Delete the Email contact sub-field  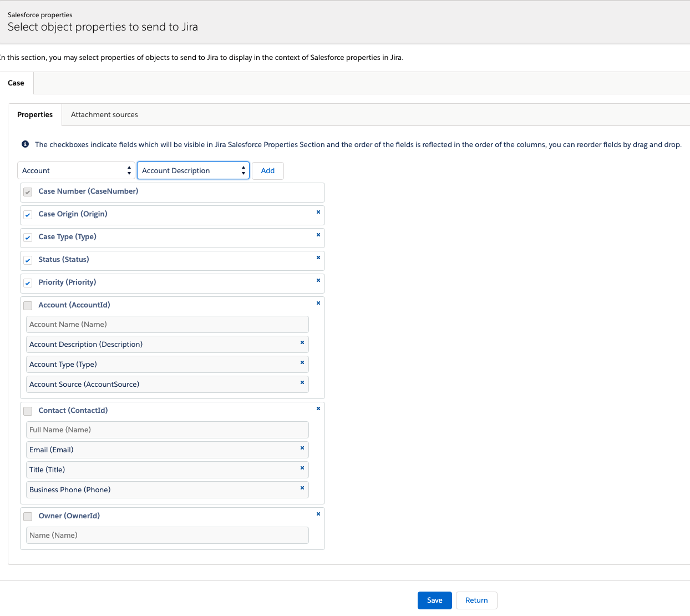(302, 448)
